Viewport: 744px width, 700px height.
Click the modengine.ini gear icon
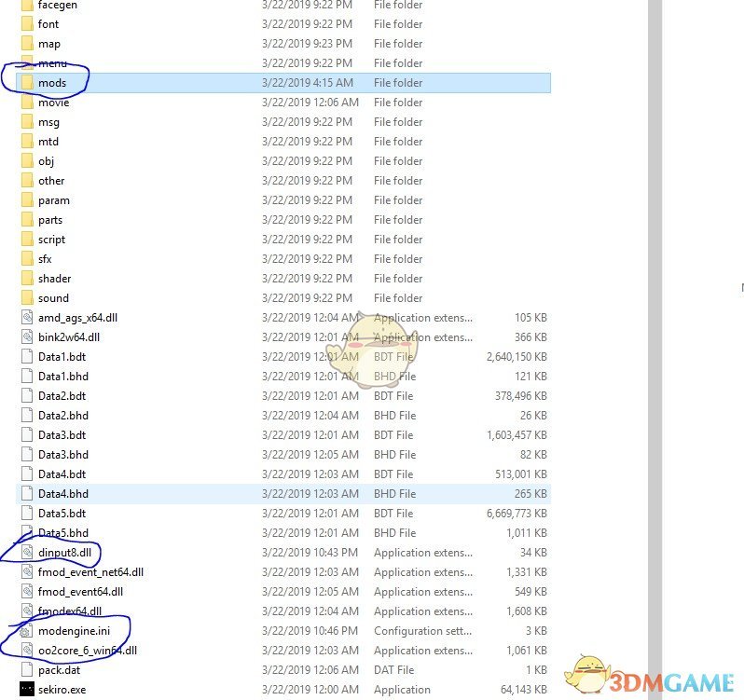(25, 631)
